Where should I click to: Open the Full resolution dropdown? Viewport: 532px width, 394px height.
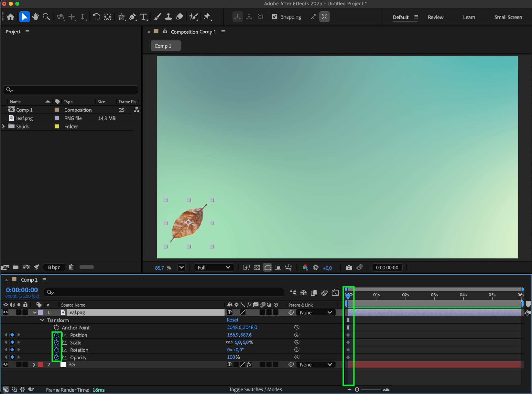tap(214, 267)
